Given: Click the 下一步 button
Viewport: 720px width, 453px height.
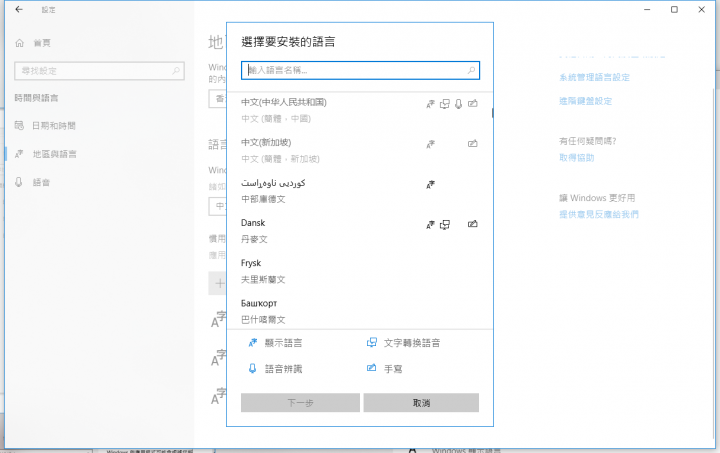Looking at the screenshot, I should 300,403.
